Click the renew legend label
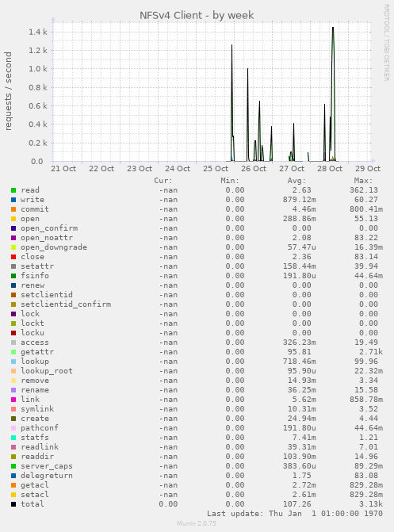The height and width of the screenshot is (532, 394). 33,285
